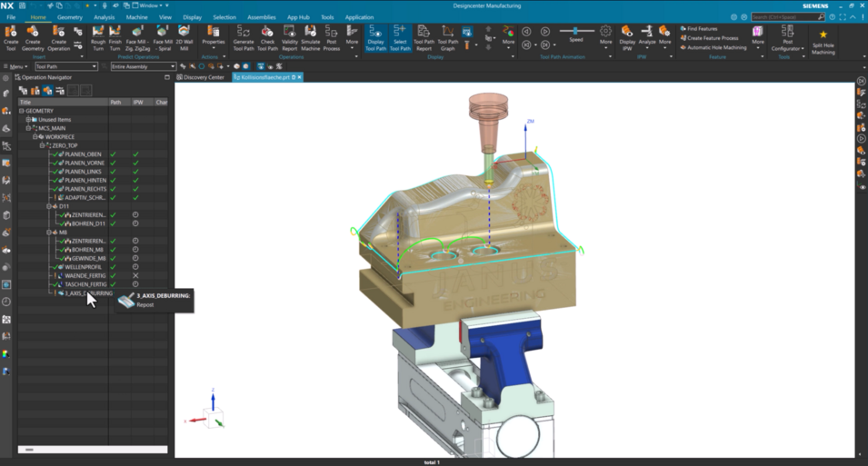
Task: Toggle the PLANEN_VORNE IPW checkmark
Action: click(x=135, y=164)
